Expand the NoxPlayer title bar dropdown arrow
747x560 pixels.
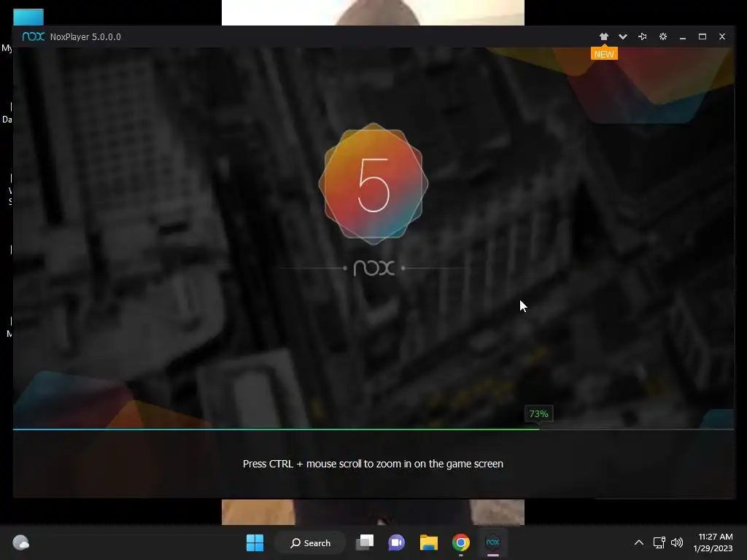click(x=623, y=36)
